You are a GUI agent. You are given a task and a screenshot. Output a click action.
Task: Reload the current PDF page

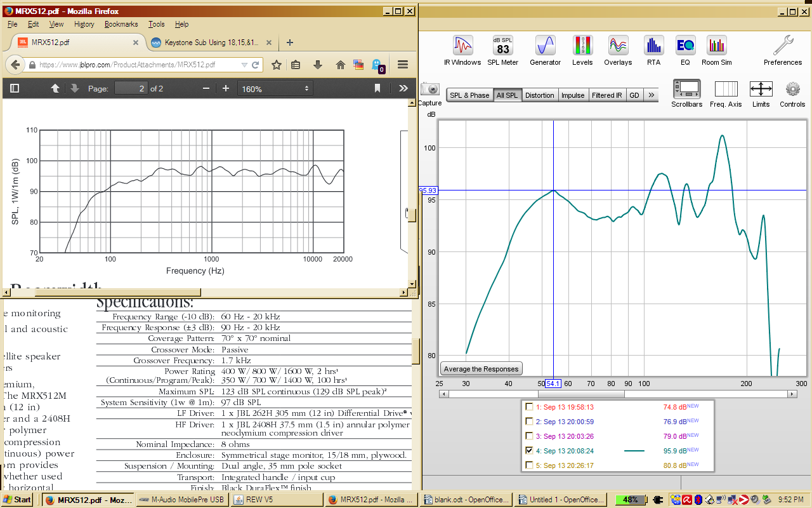pyautogui.click(x=256, y=65)
